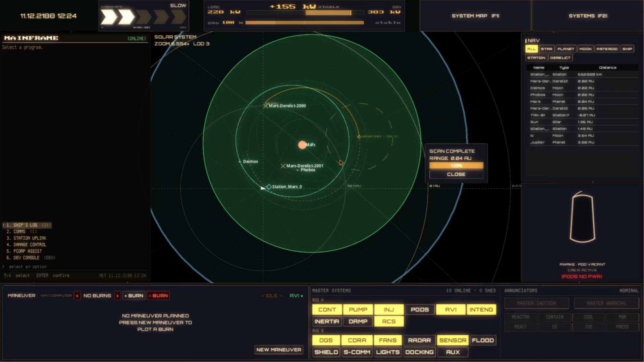The height and width of the screenshot is (362, 644).
Task: Close the scan complete popup
Action: (456, 174)
